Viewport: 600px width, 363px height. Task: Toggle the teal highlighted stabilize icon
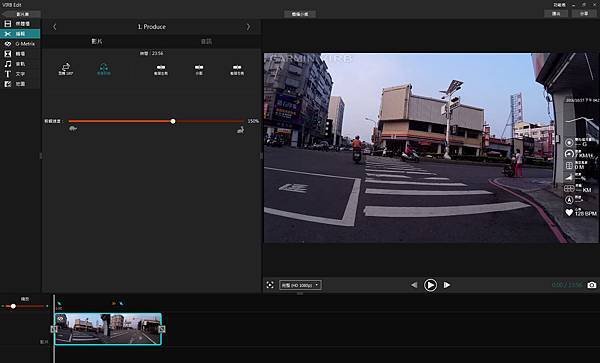tap(104, 69)
